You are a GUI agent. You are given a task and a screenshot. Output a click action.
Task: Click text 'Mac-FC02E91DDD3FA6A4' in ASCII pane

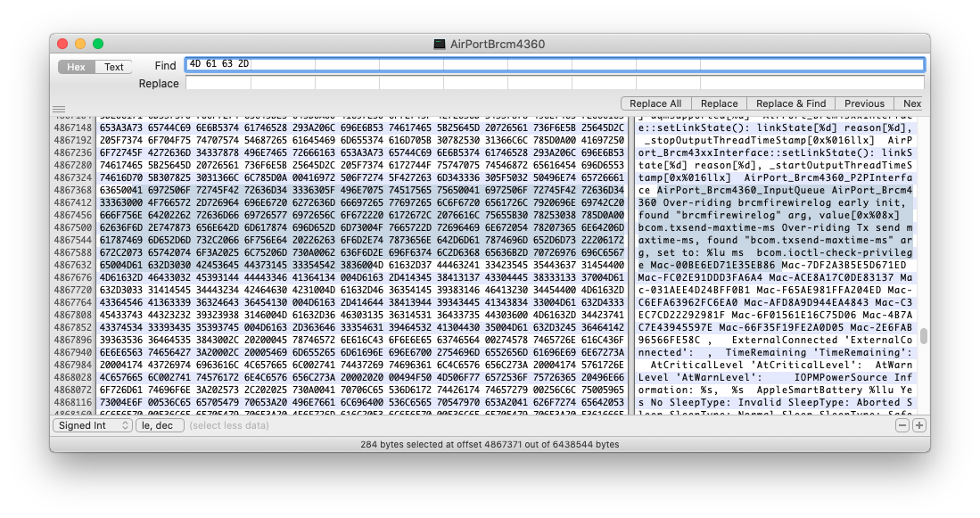[x=700, y=277]
